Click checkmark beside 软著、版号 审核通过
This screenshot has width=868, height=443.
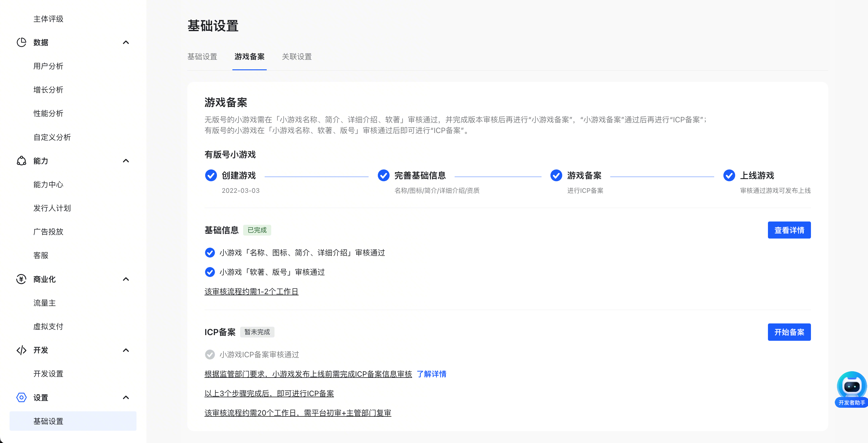[x=210, y=272]
